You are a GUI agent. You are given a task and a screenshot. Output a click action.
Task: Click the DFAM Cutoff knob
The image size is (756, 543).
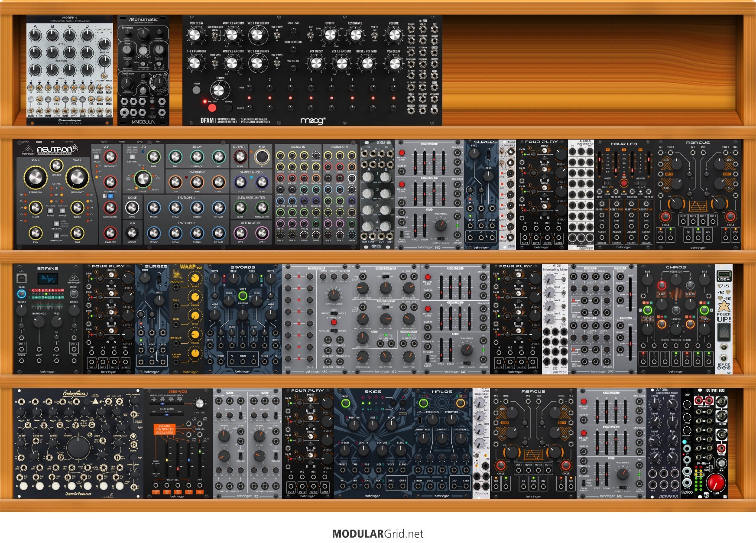(330, 36)
